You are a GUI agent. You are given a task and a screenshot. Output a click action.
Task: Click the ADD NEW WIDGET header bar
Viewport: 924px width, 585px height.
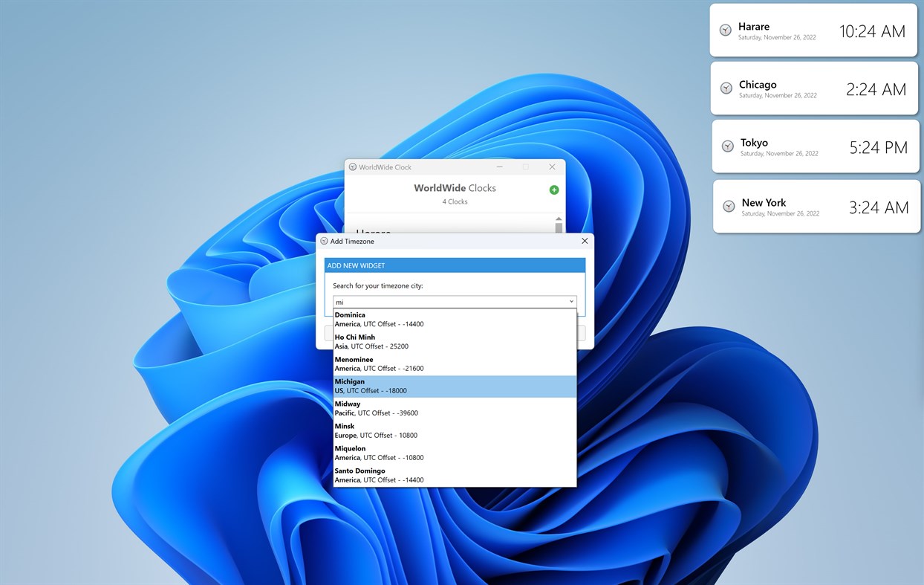tap(455, 265)
